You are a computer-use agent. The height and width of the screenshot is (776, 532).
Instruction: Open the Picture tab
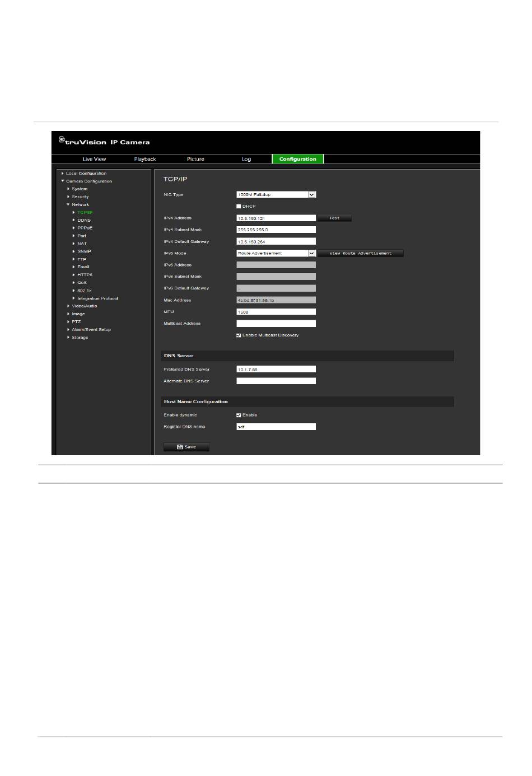[195, 159]
